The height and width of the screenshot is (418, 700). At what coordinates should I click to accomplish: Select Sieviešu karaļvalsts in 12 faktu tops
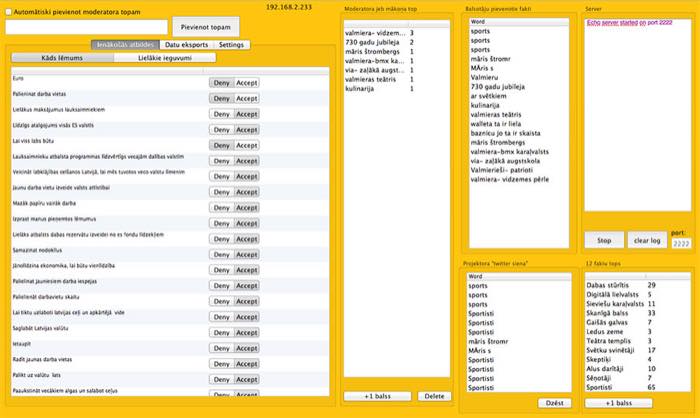[x=638, y=304]
